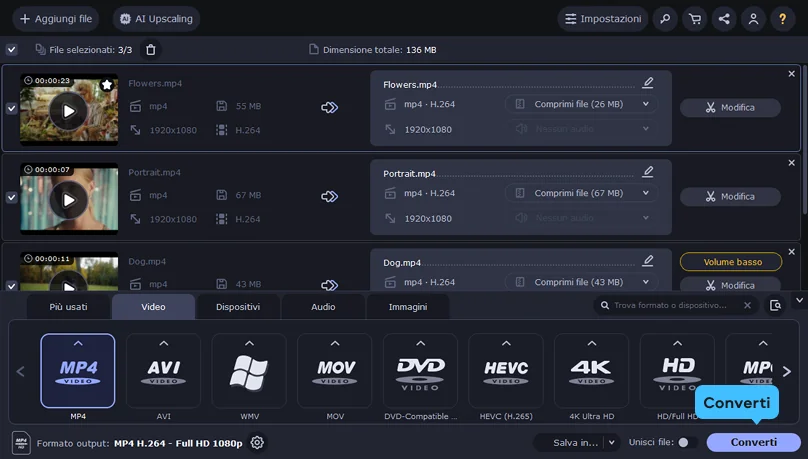This screenshot has height=459, width=808.
Task: Uncheck the Dog.mp4 file checkbox
Action: [11, 285]
